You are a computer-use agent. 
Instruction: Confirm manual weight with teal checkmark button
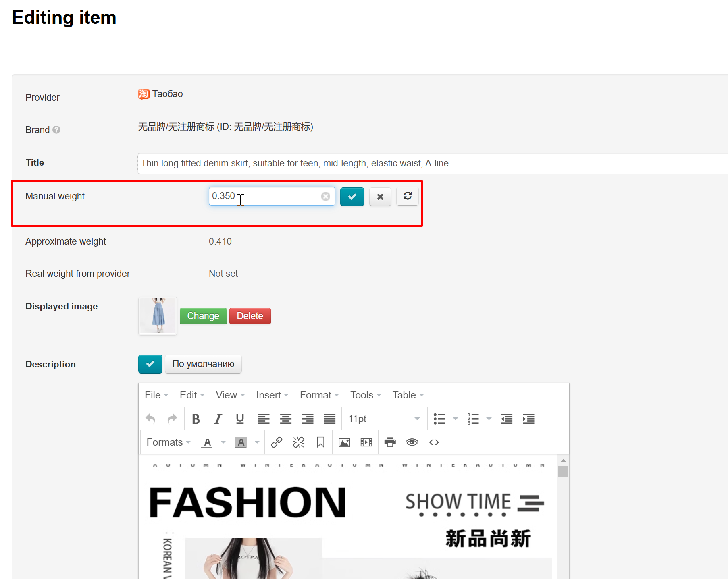352,197
